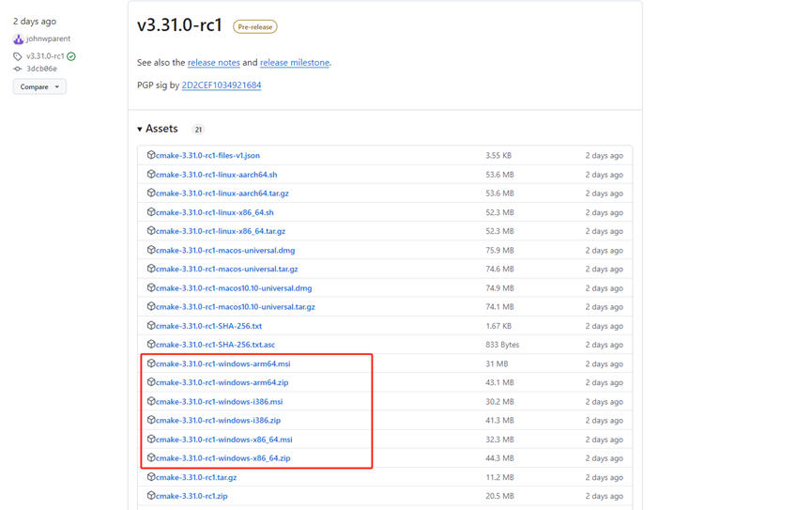Download cmake-3.31.0-rc1-macos10.10-universal.tar.gz
The height and width of the screenshot is (510, 812).
pos(235,307)
